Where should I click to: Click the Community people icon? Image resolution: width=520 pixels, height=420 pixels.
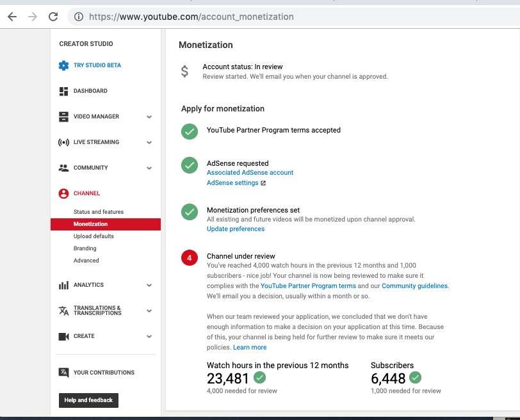[63, 168]
